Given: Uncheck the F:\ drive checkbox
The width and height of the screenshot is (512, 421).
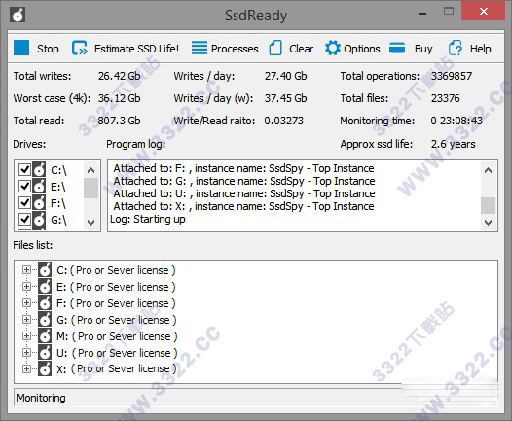Looking at the screenshot, I should 24,203.
